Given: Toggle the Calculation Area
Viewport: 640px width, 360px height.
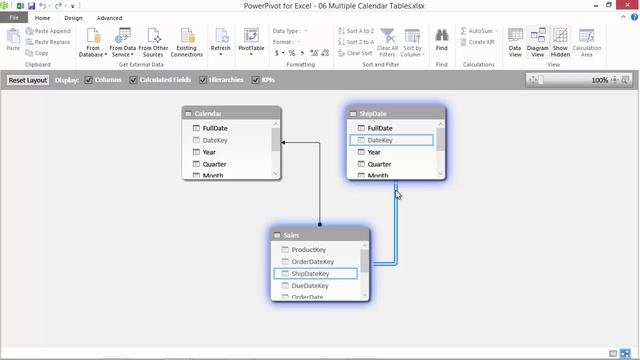Looking at the screenshot, I should pyautogui.click(x=587, y=42).
